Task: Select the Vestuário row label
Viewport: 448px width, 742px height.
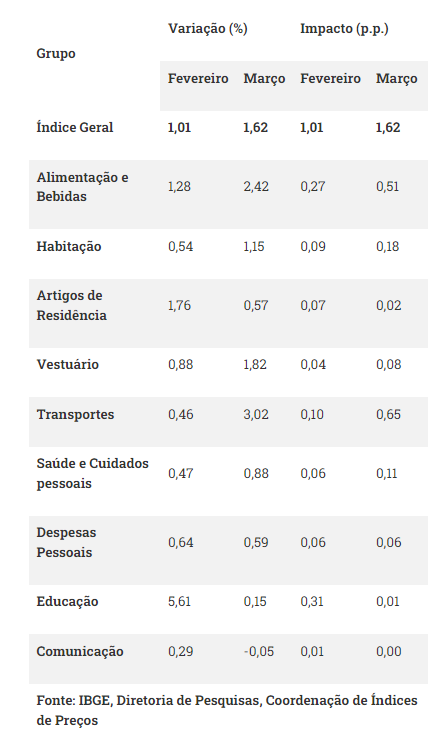Action: 68,364
